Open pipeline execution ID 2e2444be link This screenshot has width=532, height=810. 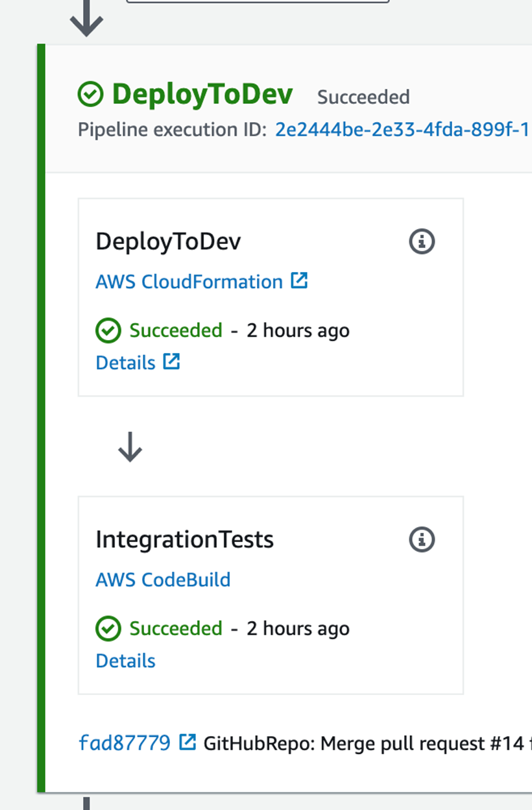click(x=403, y=130)
